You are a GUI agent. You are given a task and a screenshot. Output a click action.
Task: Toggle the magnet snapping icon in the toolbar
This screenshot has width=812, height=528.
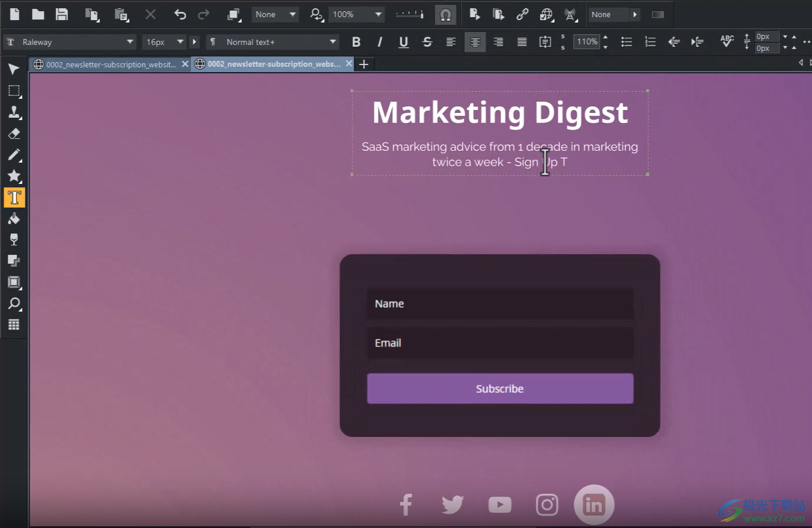[x=445, y=14]
